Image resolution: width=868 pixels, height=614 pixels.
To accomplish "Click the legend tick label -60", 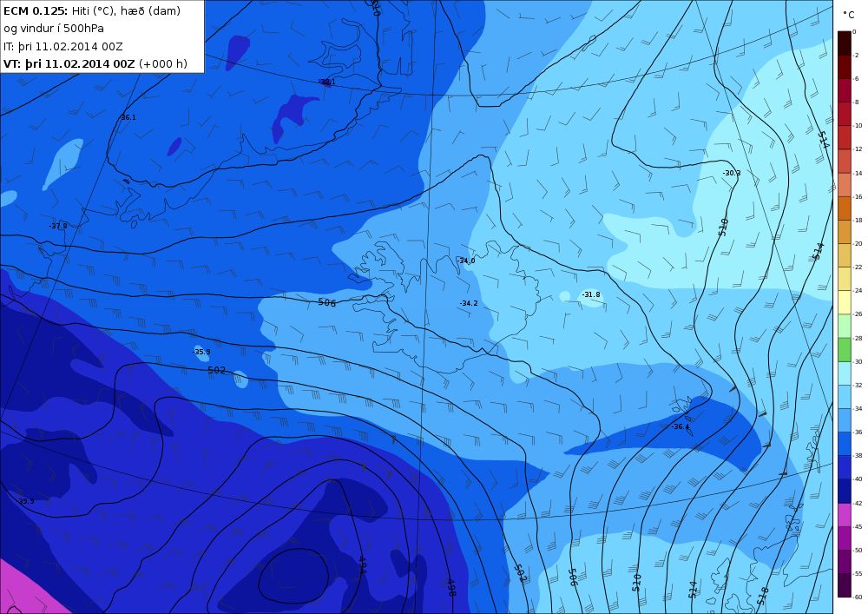I will pos(858,597).
